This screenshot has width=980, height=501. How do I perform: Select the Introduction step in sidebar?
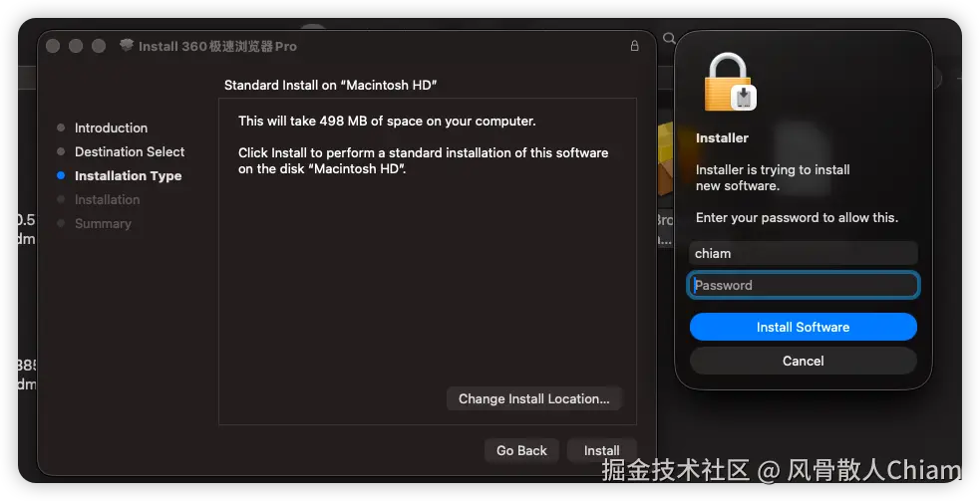pyautogui.click(x=112, y=127)
